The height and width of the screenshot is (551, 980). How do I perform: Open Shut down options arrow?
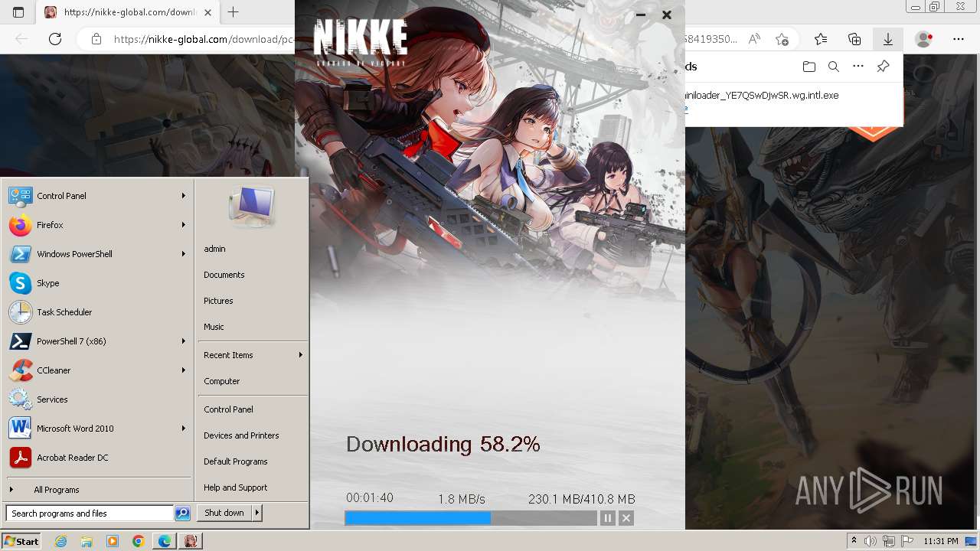[x=257, y=513]
